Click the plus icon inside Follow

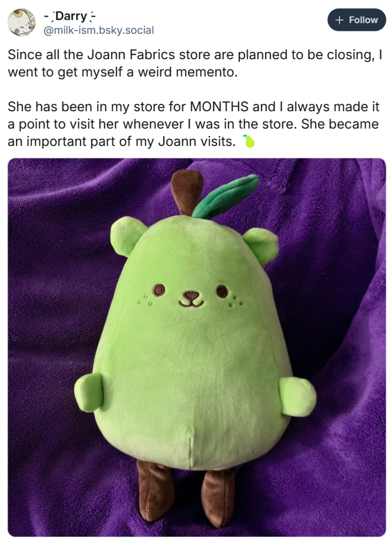click(x=339, y=20)
